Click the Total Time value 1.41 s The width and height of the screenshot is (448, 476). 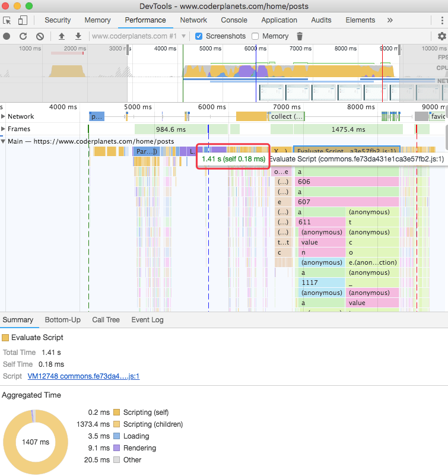tap(51, 353)
